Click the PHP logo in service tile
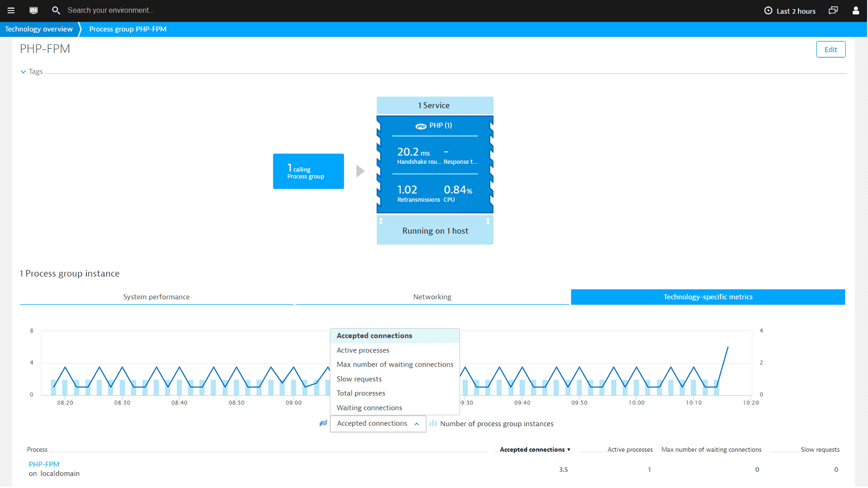This screenshot has width=868, height=488. pos(421,126)
